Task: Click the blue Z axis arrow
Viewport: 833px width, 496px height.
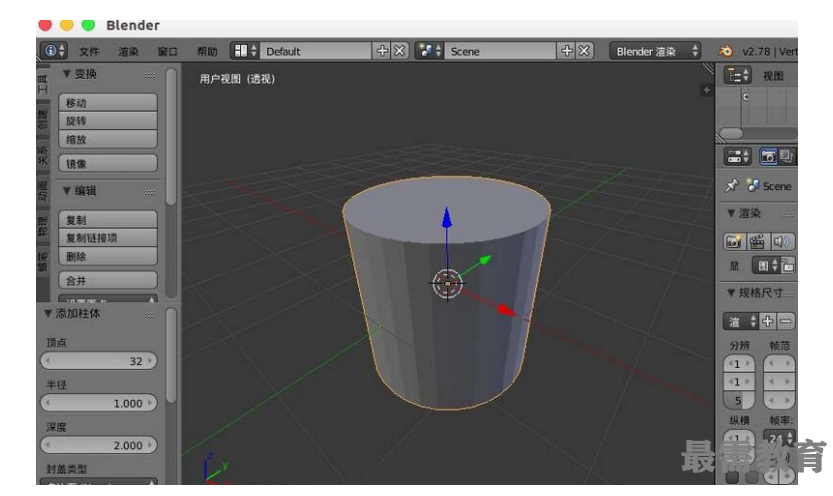Action: 447,218
